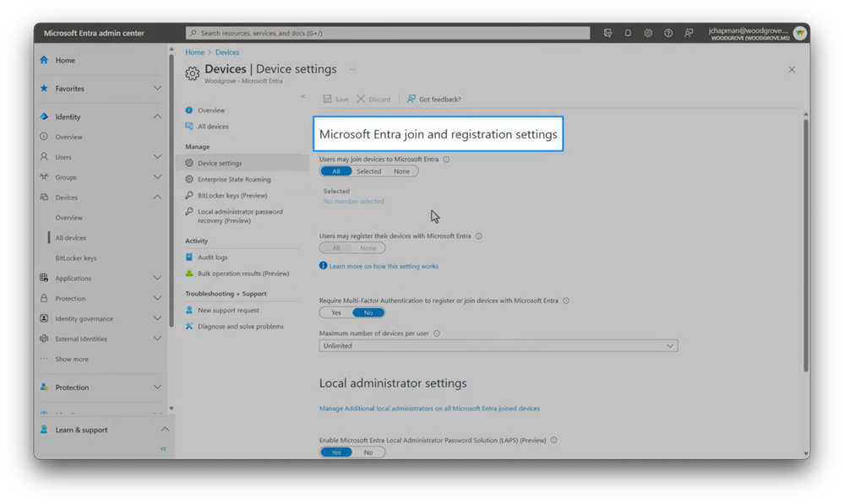Click the Favorites star icon

pos(44,88)
